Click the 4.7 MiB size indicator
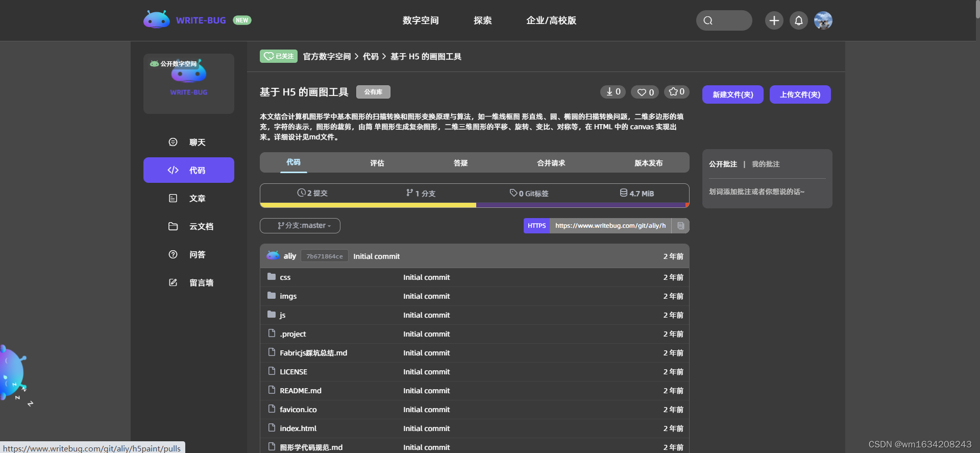980x453 pixels. pyautogui.click(x=637, y=193)
